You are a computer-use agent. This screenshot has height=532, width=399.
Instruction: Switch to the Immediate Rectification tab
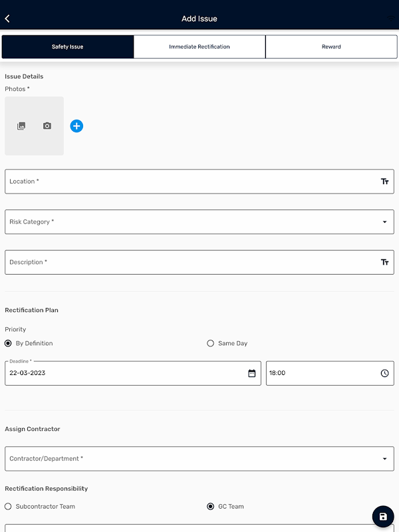pos(199,47)
